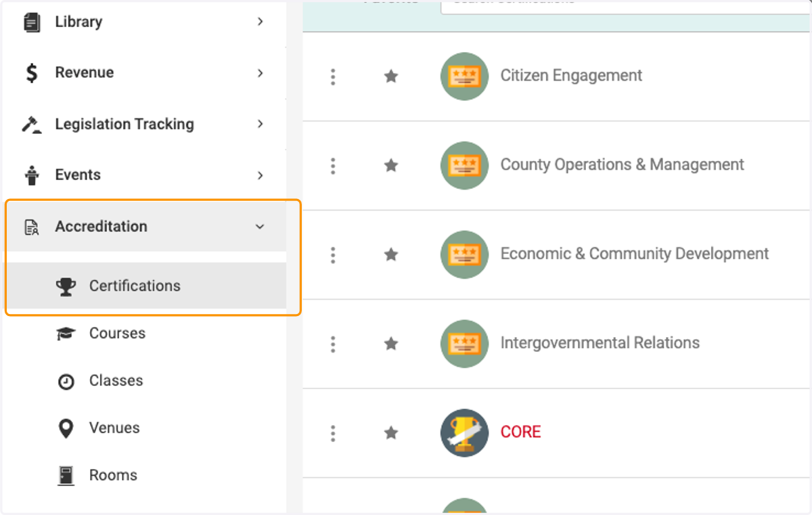Click County Operations & Management badge icon

click(464, 165)
